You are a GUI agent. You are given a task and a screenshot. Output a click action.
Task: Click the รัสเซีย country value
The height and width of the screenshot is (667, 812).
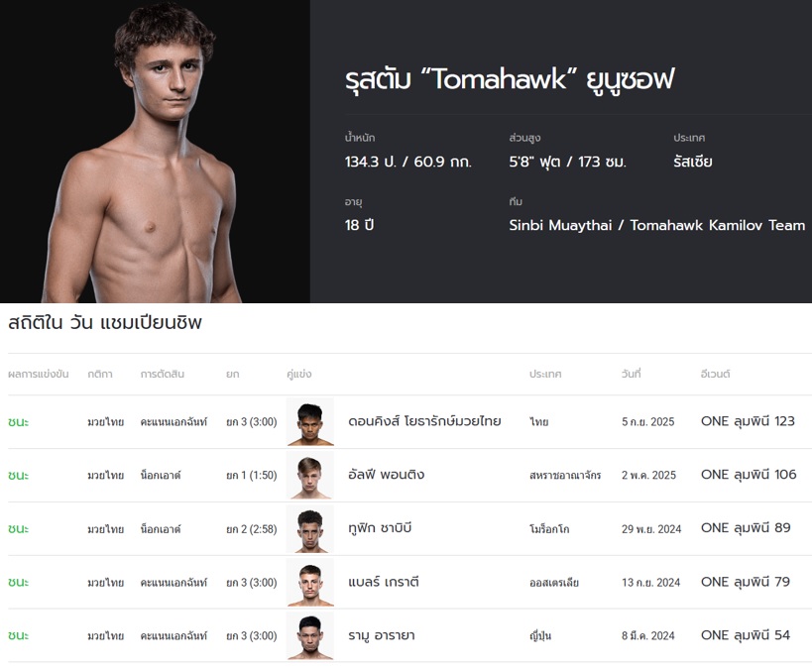tap(692, 162)
